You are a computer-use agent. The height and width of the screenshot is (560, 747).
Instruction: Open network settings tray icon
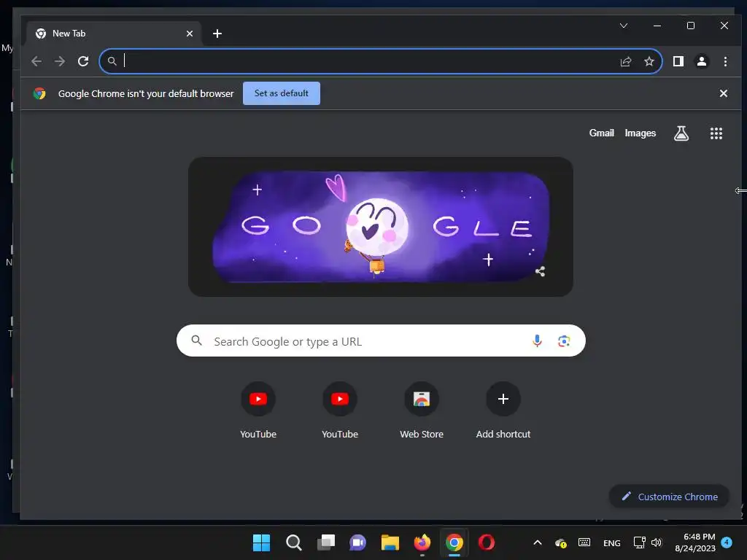point(639,542)
